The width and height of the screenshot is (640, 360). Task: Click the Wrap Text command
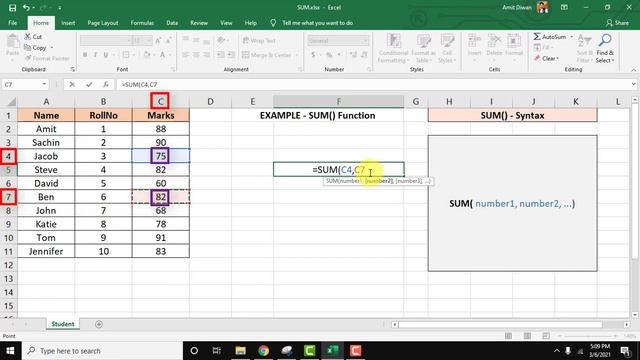259,40
